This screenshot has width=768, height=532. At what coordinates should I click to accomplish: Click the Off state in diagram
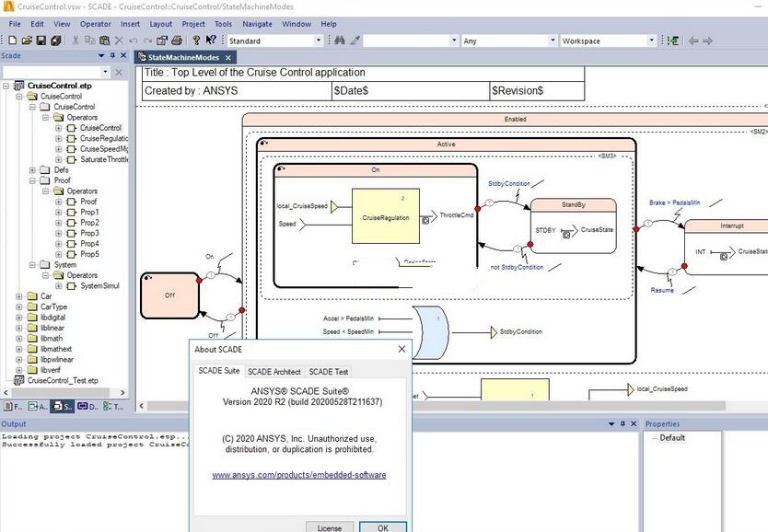pyautogui.click(x=170, y=295)
